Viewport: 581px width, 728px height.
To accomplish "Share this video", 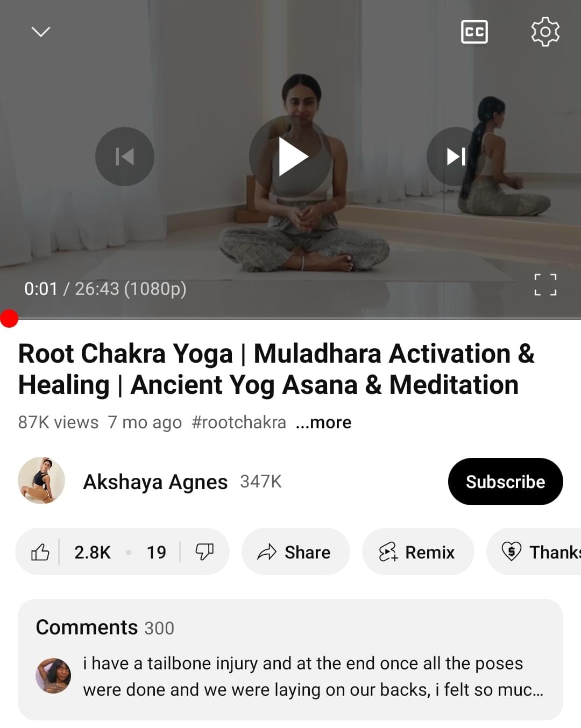I will (x=295, y=552).
